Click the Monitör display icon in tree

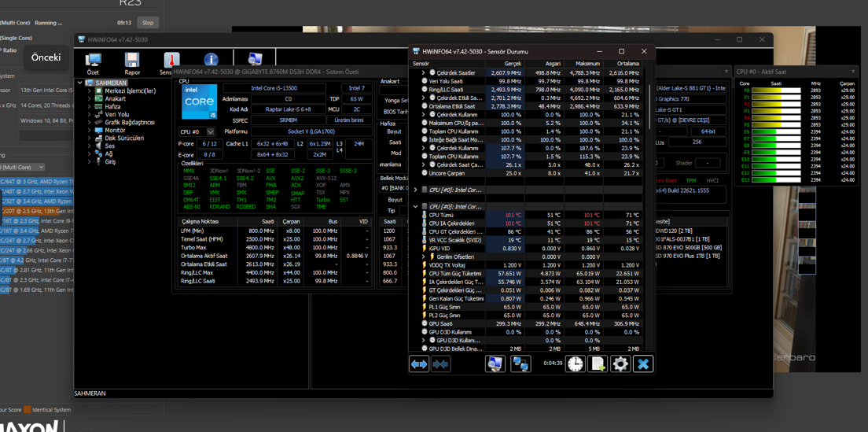pos(100,130)
